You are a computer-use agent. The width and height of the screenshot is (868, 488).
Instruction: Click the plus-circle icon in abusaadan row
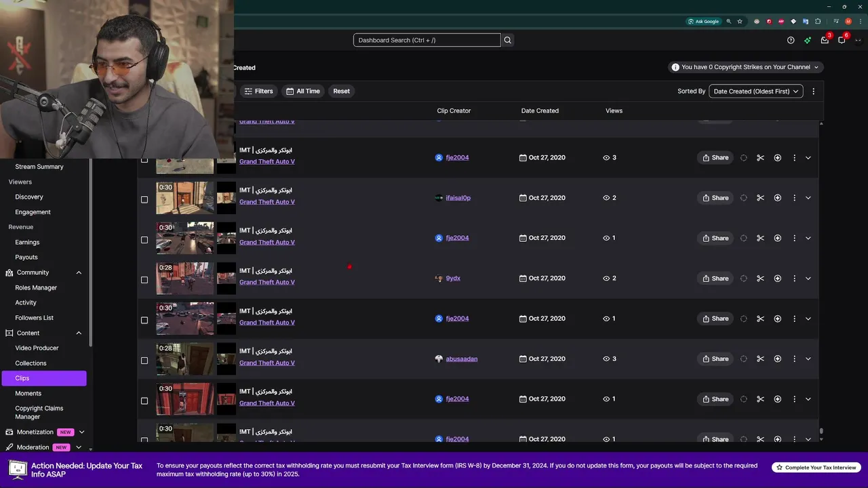coord(778,359)
